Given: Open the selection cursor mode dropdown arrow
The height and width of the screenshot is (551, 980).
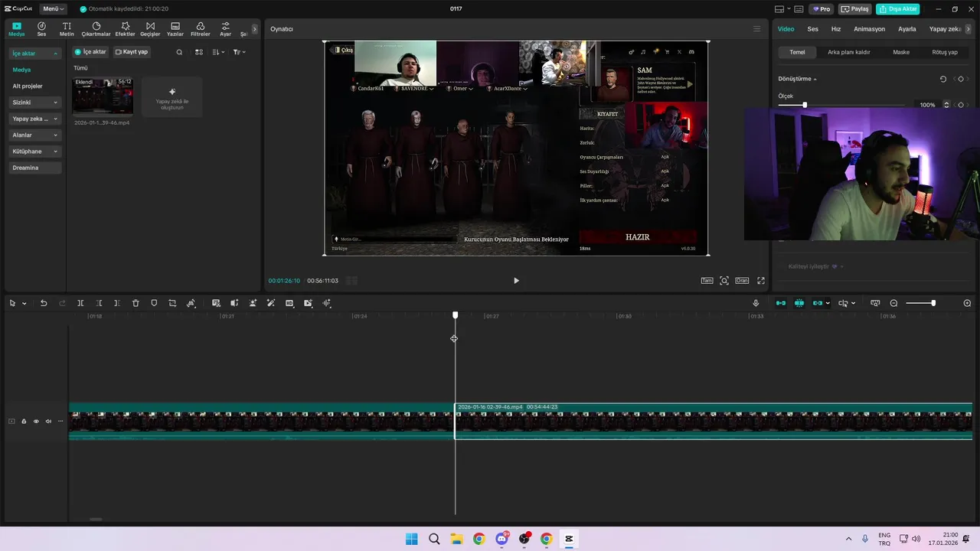Looking at the screenshot, I should tap(24, 303).
